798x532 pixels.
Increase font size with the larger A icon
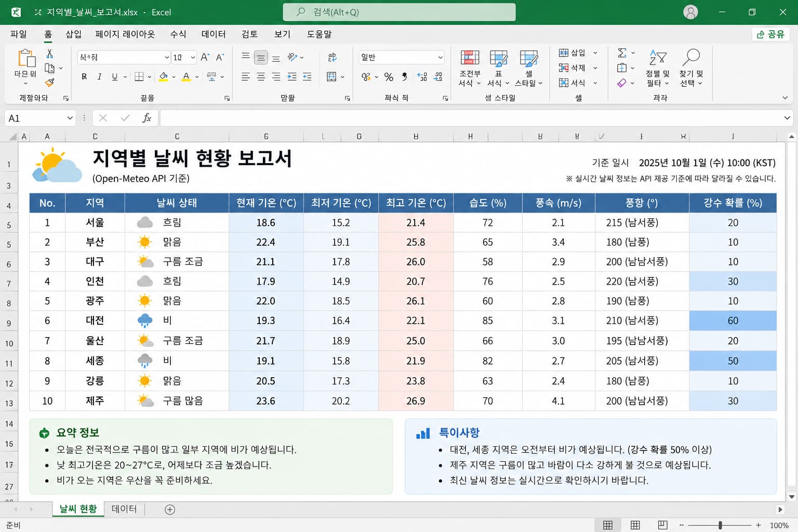click(205, 57)
